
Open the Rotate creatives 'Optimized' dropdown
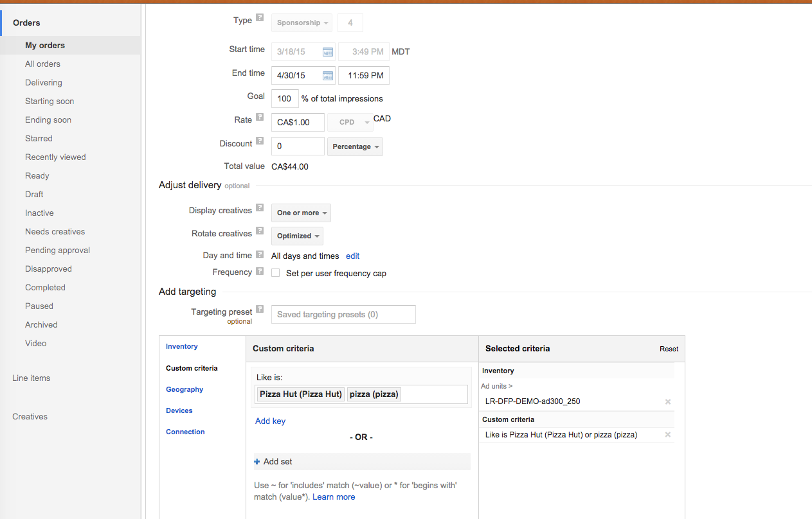297,236
